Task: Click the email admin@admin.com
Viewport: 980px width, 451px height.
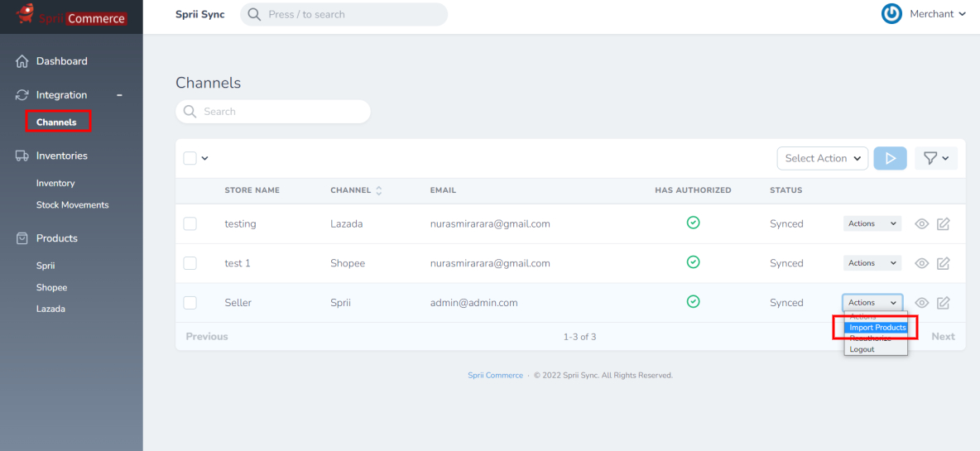Action: (473, 302)
